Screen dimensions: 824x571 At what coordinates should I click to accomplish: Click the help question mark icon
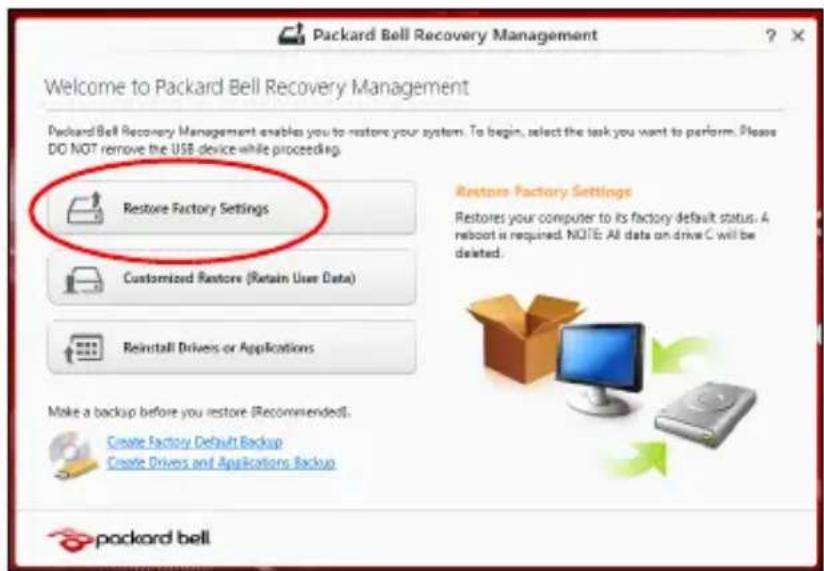[x=770, y=36]
